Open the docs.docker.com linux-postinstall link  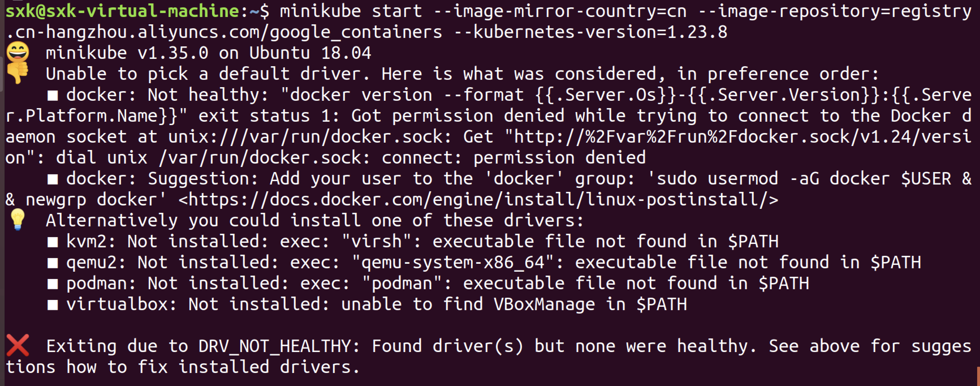(x=478, y=200)
